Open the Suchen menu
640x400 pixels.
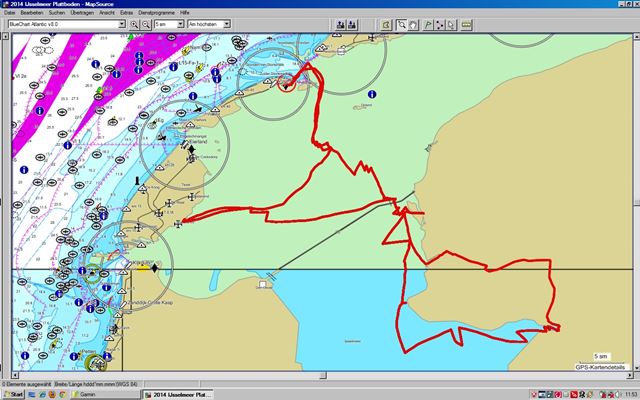57,13
